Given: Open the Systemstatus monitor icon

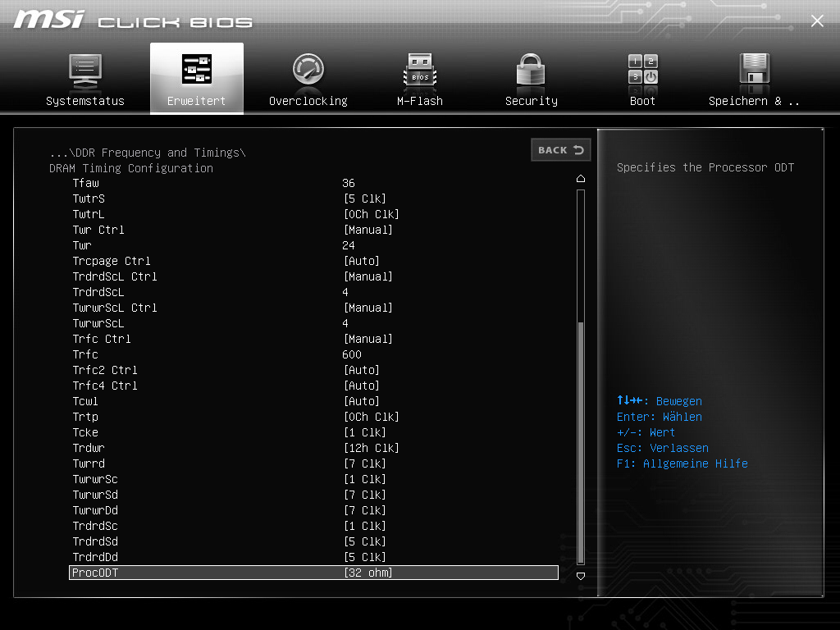Looking at the screenshot, I should (85, 71).
